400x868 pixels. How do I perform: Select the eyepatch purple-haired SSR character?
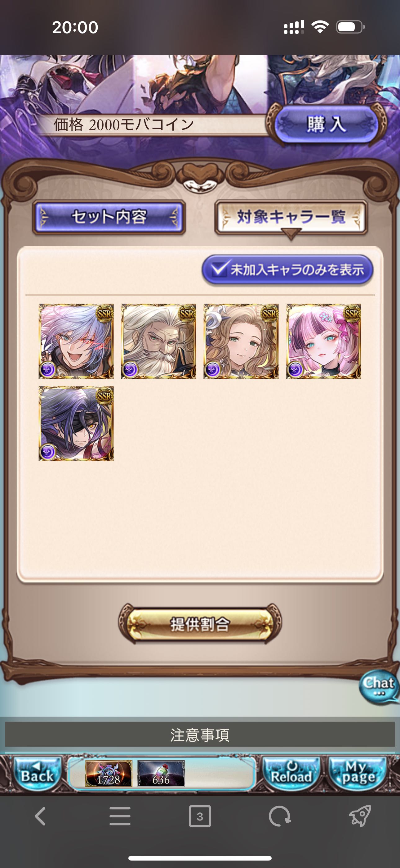pyautogui.click(x=76, y=423)
